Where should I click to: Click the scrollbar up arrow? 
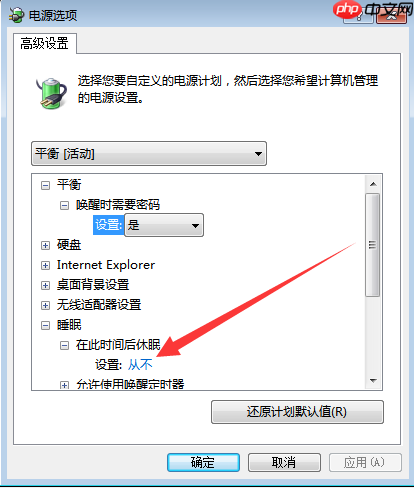373,184
